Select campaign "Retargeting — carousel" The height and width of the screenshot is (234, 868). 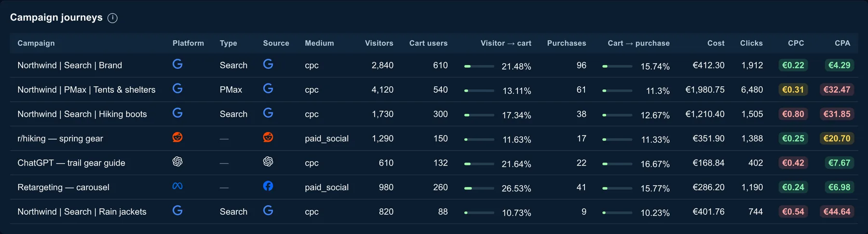[x=63, y=187]
